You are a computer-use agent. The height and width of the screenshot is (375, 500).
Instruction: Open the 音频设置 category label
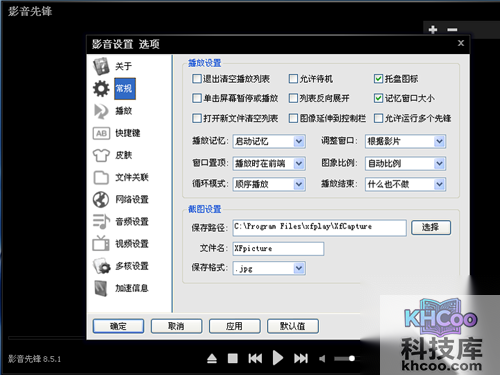132,222
